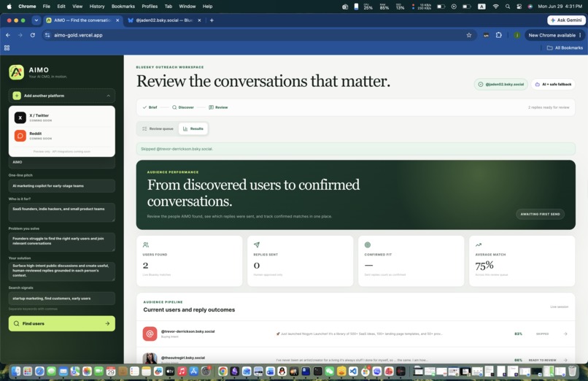Click the New Chrome available button
588x381 pixels.
(x=554, y=35)
